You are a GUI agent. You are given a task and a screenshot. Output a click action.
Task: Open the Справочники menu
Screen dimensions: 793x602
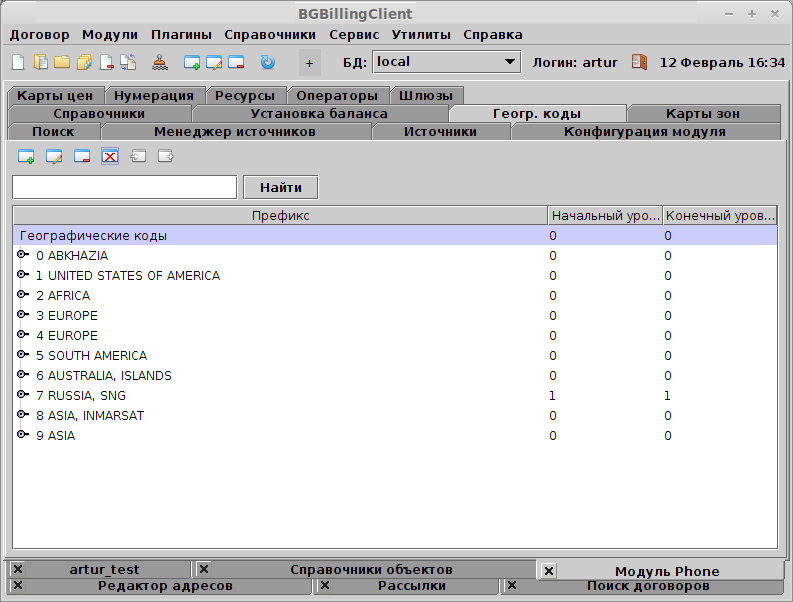[270, 35]
